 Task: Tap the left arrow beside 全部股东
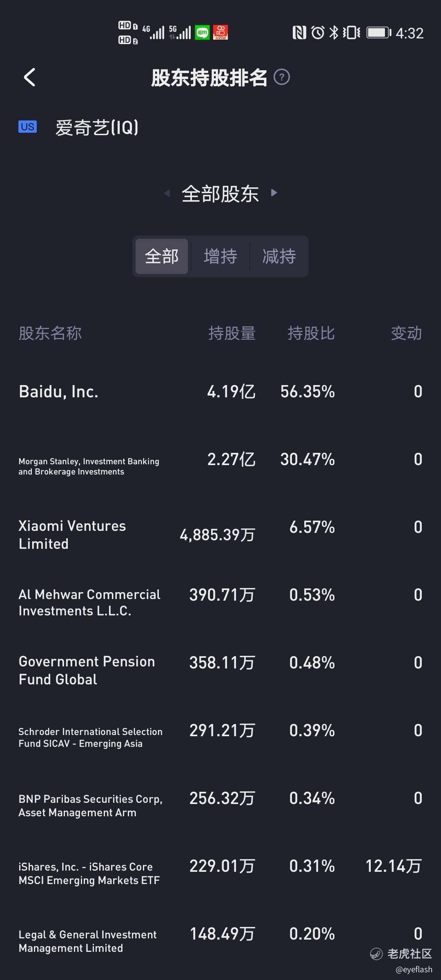[167, 193]
